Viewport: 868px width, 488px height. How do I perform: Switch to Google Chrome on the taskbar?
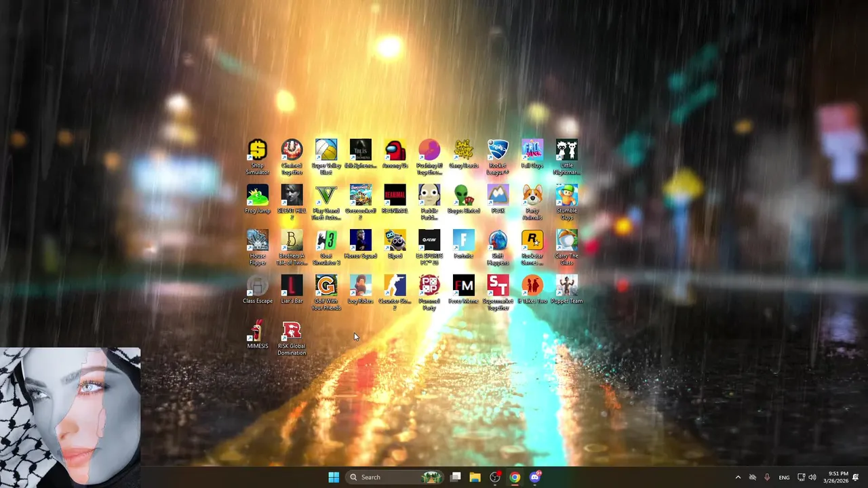click(515, 477)
